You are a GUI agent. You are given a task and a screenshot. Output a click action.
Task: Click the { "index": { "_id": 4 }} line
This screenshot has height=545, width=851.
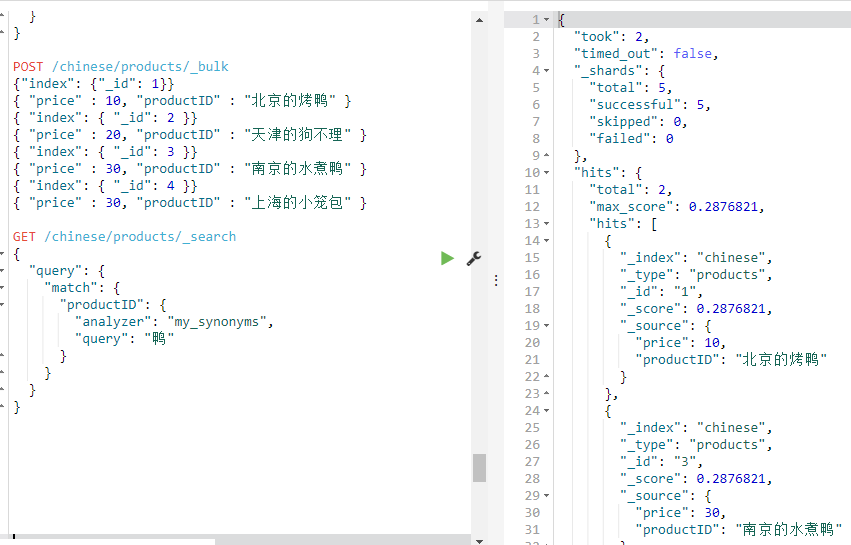point(105,186)
